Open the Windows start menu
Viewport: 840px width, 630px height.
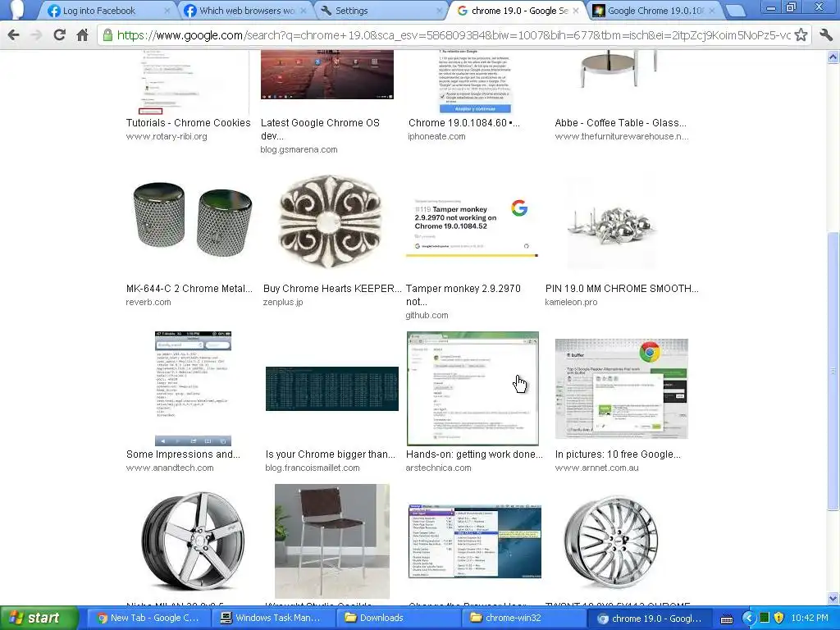(x=39, y=618)
